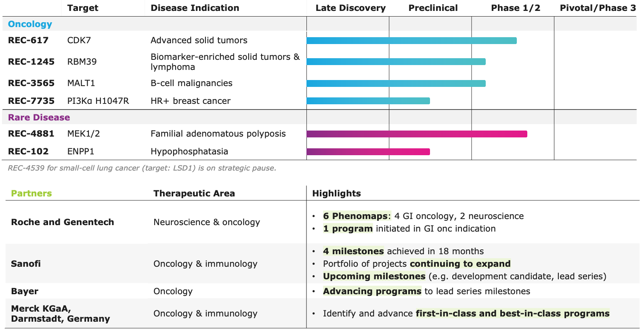
Task: Click the Late Discovery column header
Action: pos(350,8)
